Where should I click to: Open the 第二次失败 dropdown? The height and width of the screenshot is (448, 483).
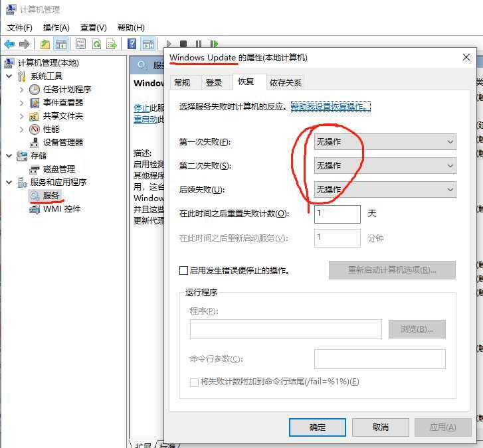(x=385, y=165)
